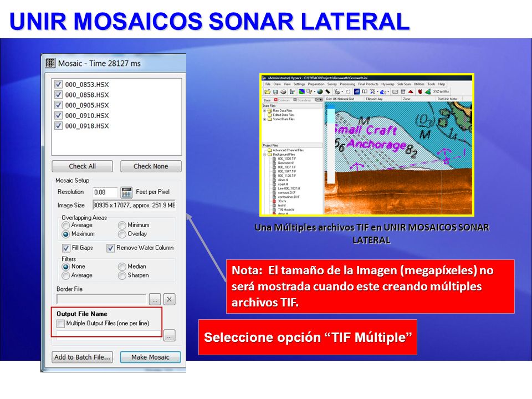Viewport: 532px width, 399px height.
Task: Open the Preparation menu in Hypack
Action: pyautogui.click(x=316, y=84)
